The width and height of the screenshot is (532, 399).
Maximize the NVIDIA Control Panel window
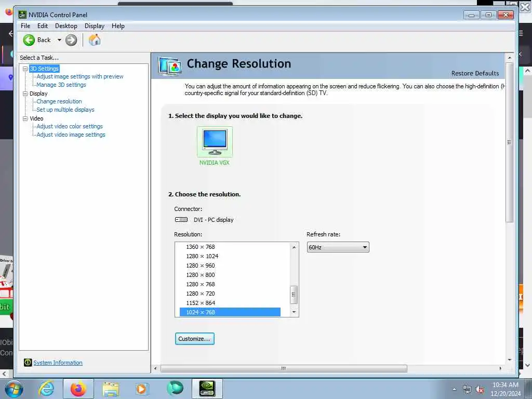point(488,15)
